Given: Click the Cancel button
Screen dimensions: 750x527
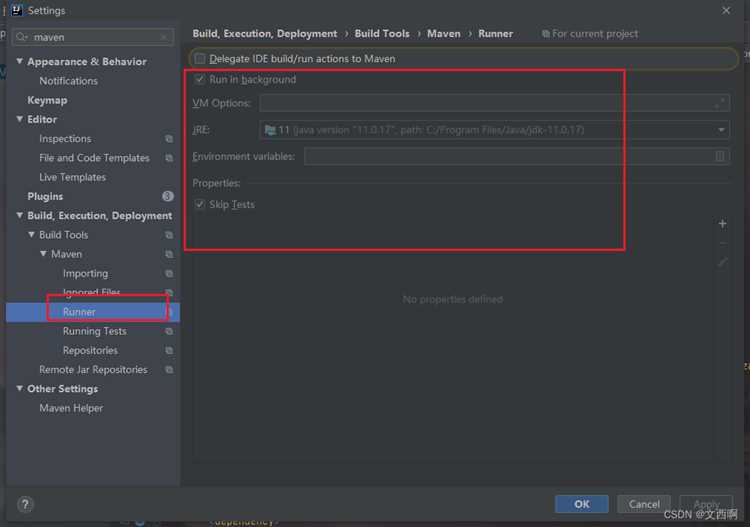Looking at the screenshot, I should click(644, 504).
